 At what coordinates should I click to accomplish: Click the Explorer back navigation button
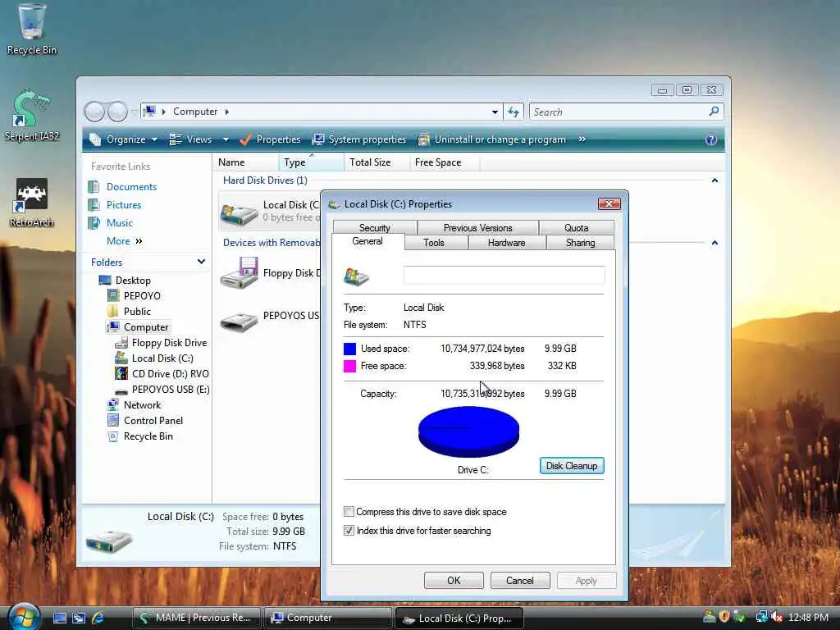point(94,112)
